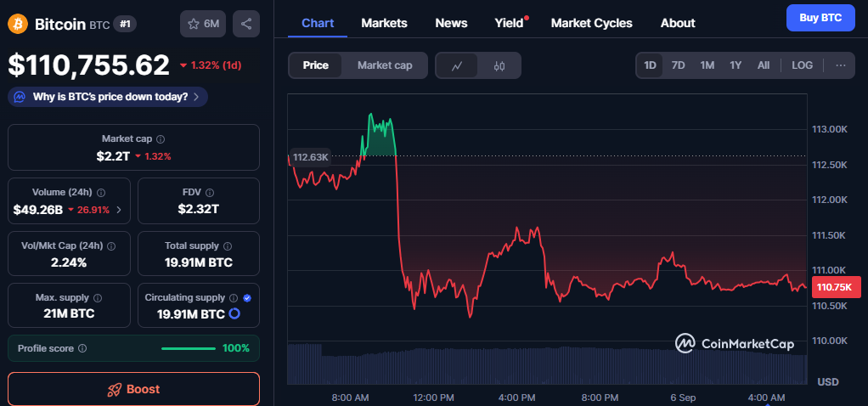Click the Market cap info icon
The height and width of the screenshot is (406, 868).
coord(161,139)
